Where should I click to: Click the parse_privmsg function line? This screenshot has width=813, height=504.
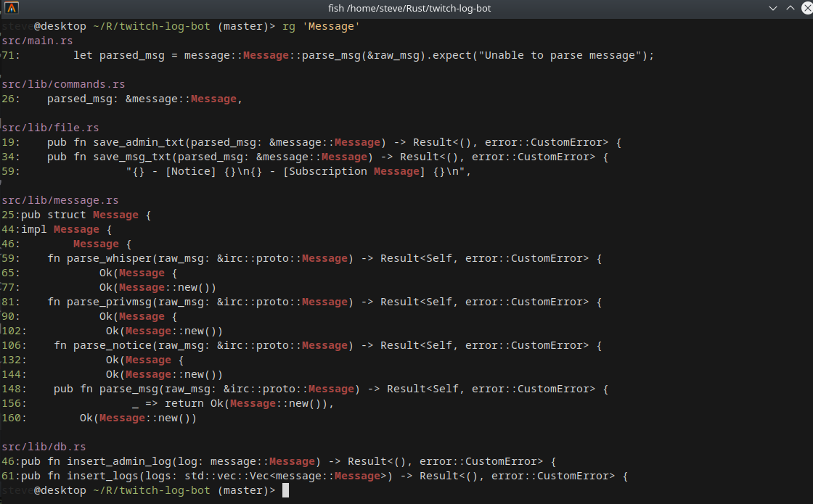coord(302,302)
